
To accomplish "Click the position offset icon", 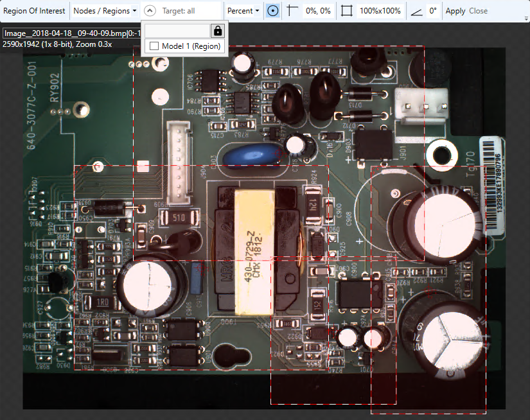I will click(292, 11).
